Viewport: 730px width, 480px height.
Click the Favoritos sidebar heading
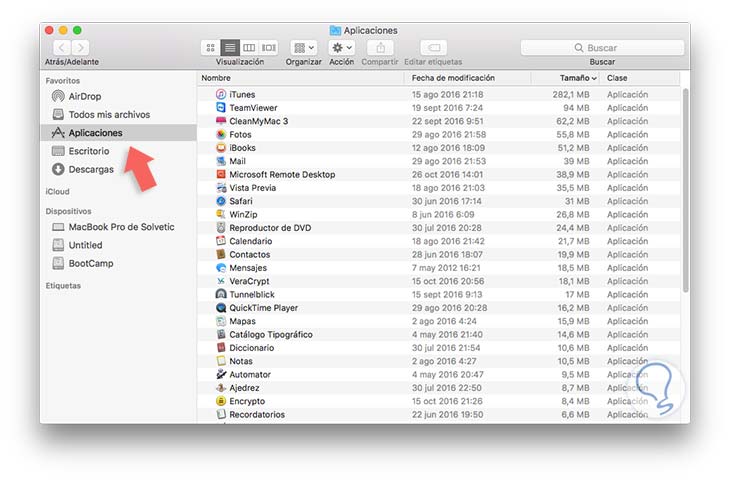click(63, 81)
